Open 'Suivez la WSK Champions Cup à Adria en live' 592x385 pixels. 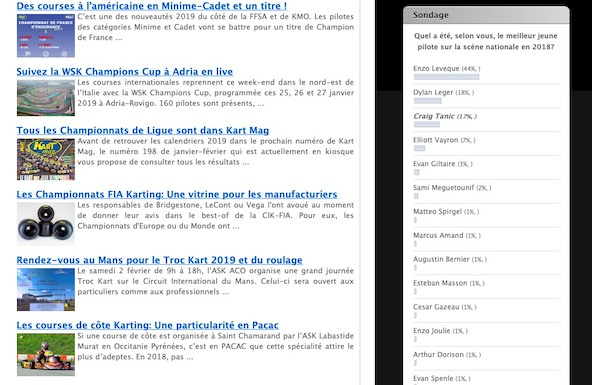click(x=125, y=72)
